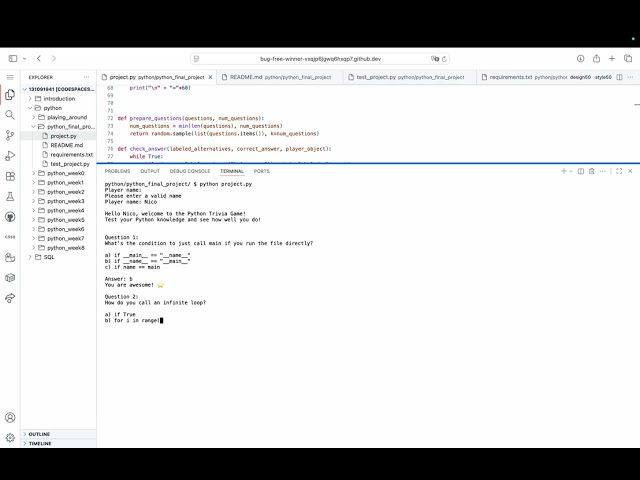640x480 pixels.
Task: Click the reload page icon in address bar
Action: point(444,59)
